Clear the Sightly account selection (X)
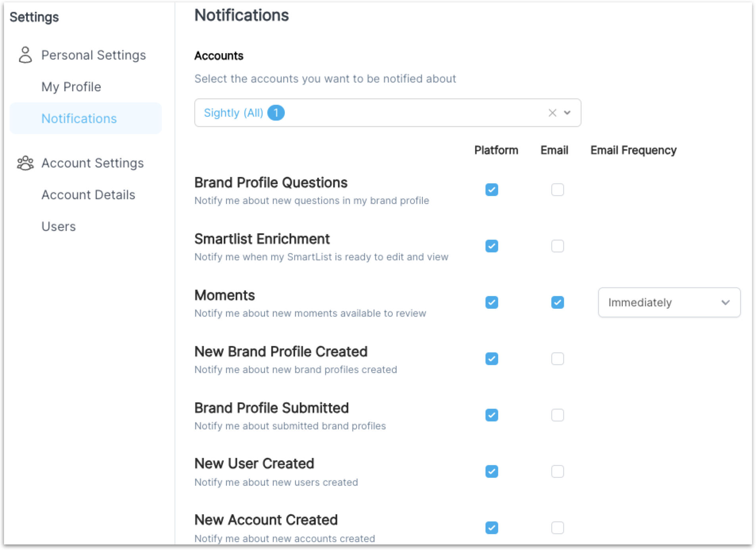The width and height of the screenshot is (756, 550). (x=552, y=113)
